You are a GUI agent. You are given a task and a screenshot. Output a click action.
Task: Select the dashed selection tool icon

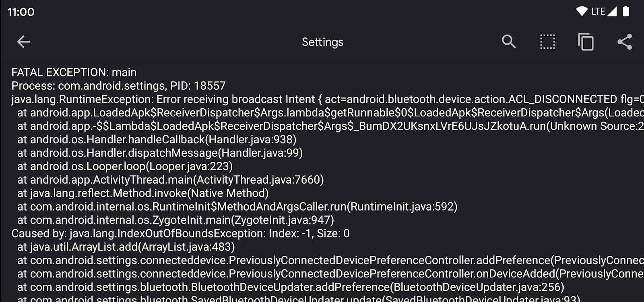(547, 42)
